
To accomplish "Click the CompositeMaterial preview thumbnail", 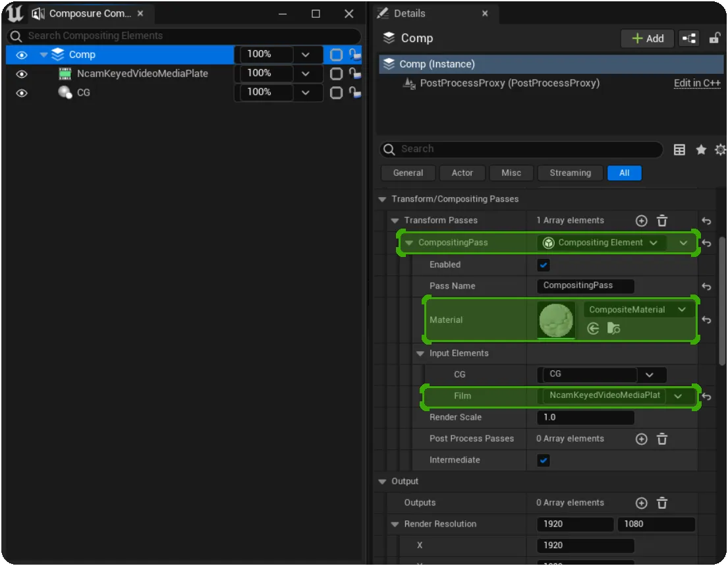I will tap(556, 320).
